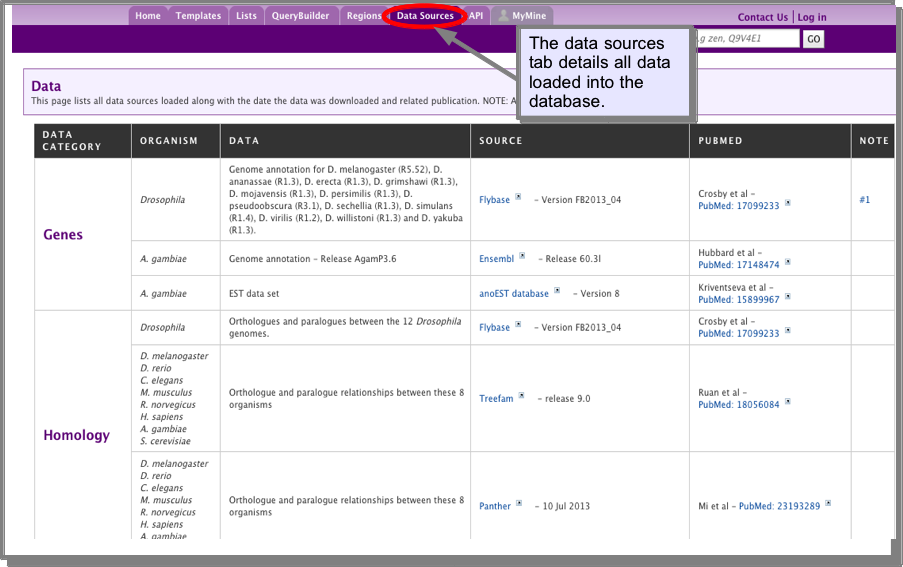Screen dimensions: 903x567
Task: Open the PubMed: 15899967 link
Action: pos(738,300)
